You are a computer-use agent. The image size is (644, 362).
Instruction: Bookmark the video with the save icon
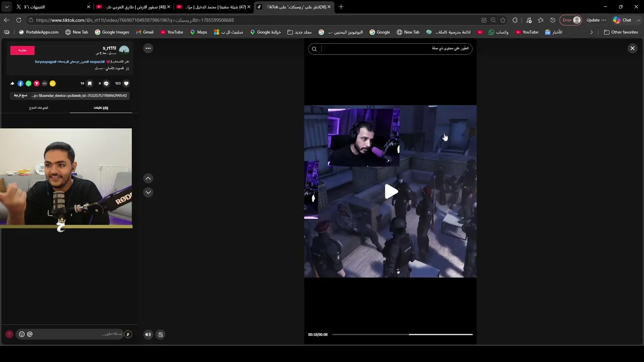90,83
